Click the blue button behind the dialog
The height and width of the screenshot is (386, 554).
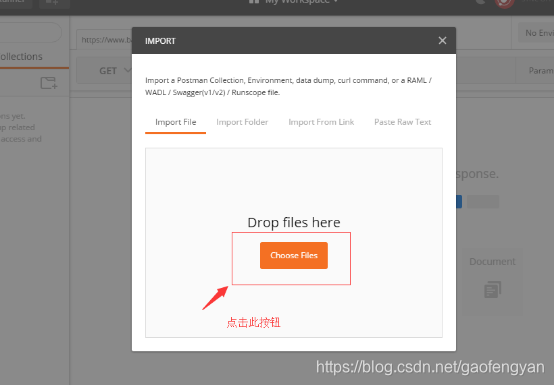pos(459,202)
